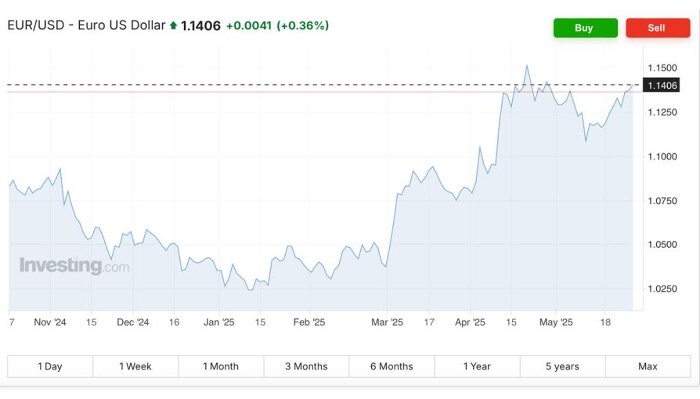The width and height of the screenshot is (700, 399).
Task: Click the 1.1500 price axis label
Action: coord(662,68)
